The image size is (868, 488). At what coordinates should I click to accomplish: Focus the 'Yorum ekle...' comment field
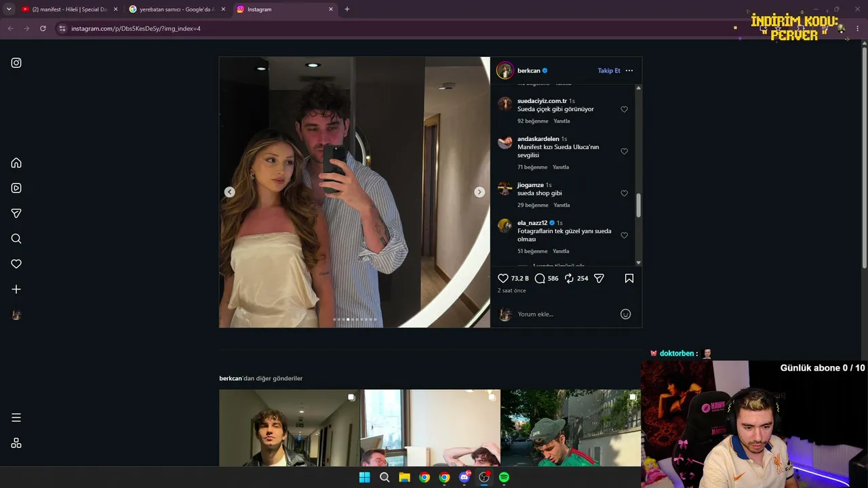pyautogui.click(x=566, y=314)
